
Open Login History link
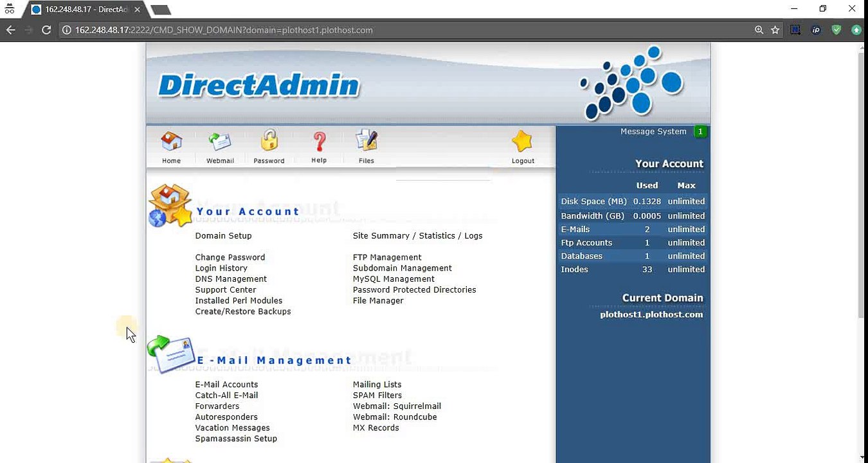(x=221, y=268)
